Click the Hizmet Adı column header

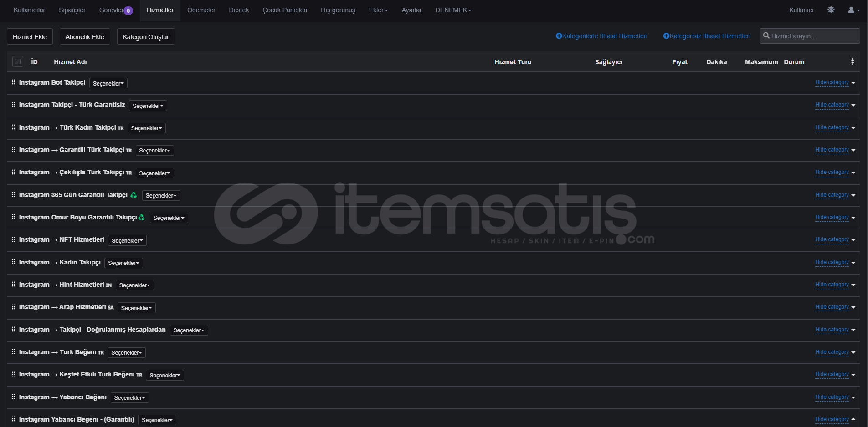70,62
